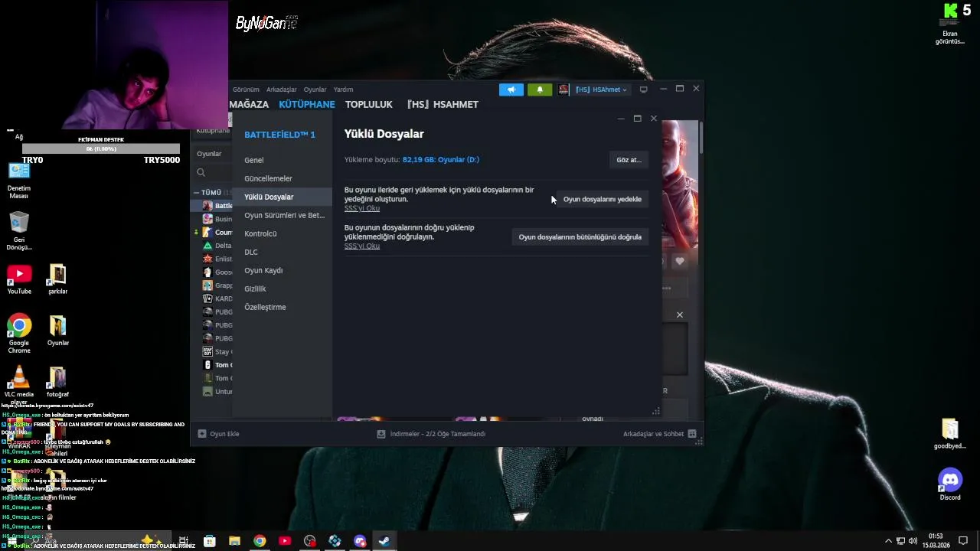Screen dimensions: 980x551
Task: Open the şarkılar folder on desktop
Action: 57,279
